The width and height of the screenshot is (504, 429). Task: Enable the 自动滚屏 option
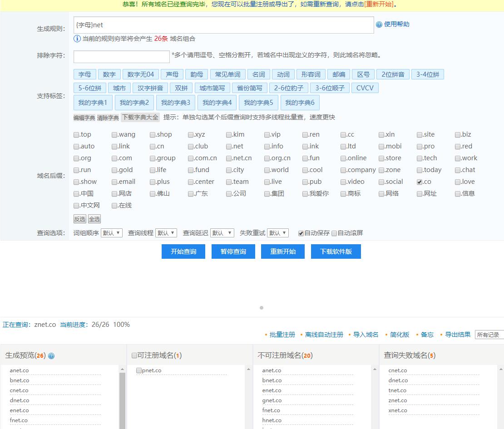[x=334, y=233]
